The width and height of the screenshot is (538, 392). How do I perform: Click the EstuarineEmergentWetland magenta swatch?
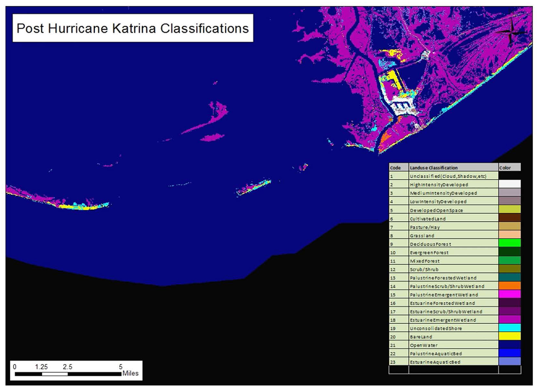tap(509, 319)
